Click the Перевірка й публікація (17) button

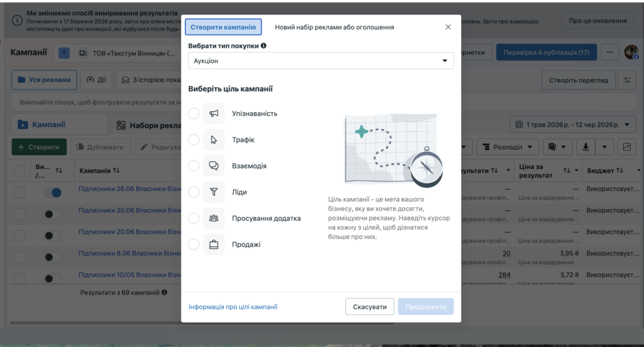point(547,53)
